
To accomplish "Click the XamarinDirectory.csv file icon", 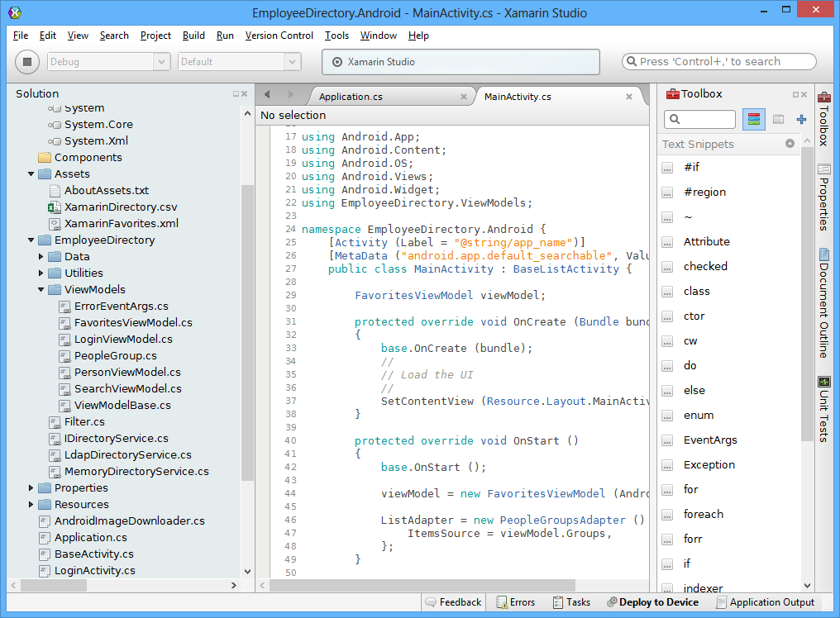I will 54,207.
